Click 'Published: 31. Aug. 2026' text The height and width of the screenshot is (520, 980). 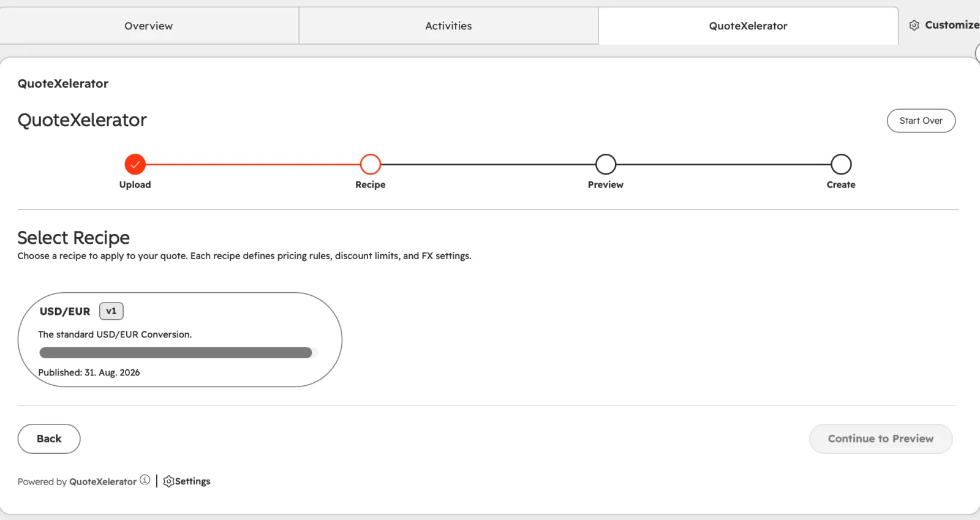point(89,372)
